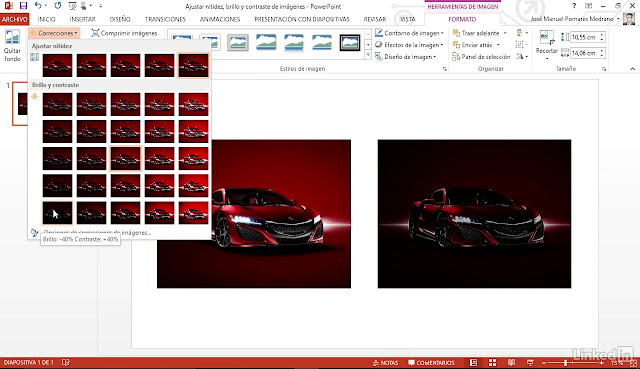Toggle COMENTARIOS pane in status bar
Image resolution: width=640 pixels, height=369 pixels.
tap(431, 362)
